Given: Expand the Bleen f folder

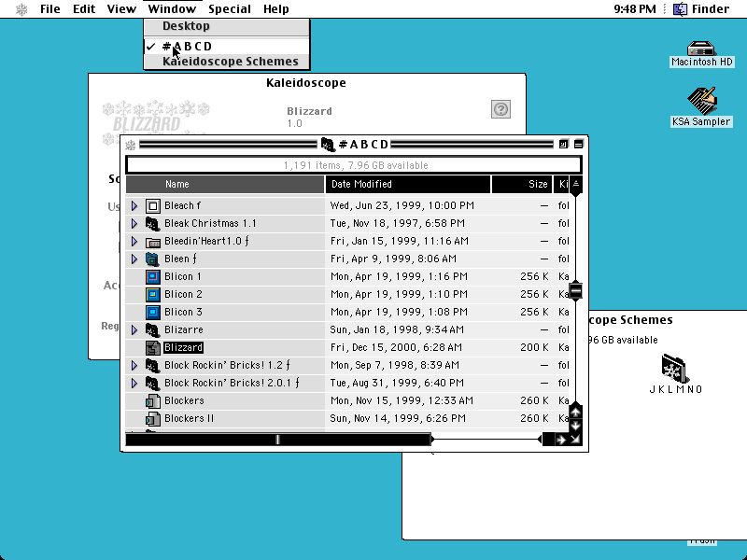Looking at the screenshot, I should [x=134, y=259].
